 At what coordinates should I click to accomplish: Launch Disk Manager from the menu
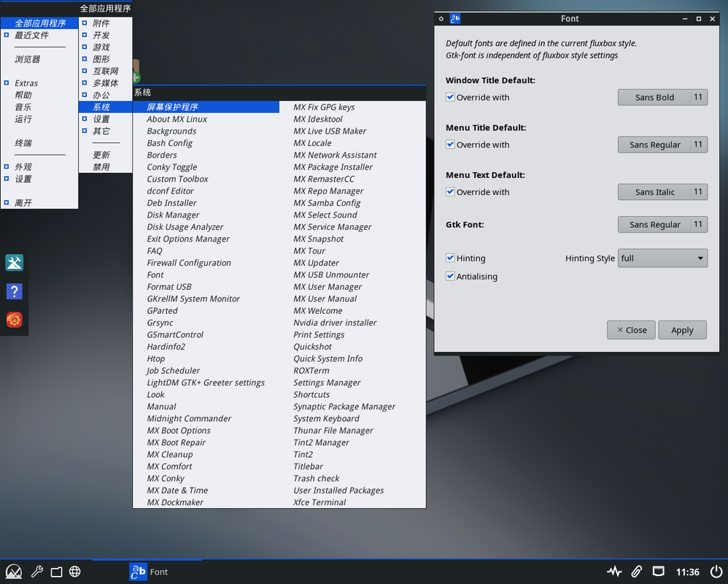click(206, 215)
